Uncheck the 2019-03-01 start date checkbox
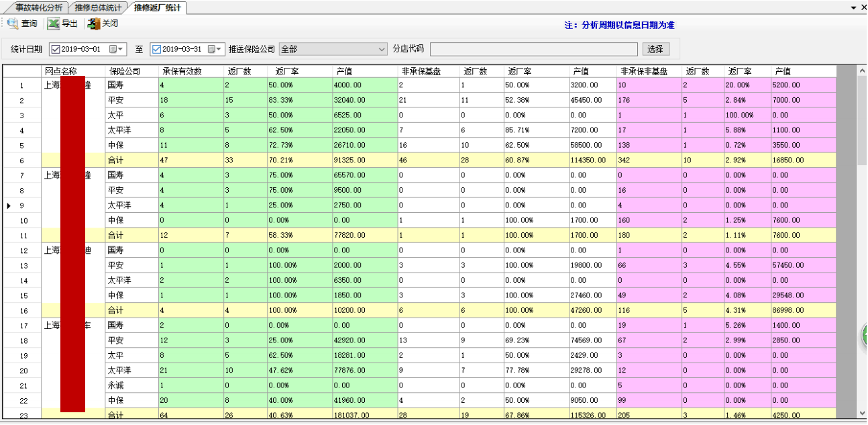This screenshot has height=425, width=868. coord(56,49)
